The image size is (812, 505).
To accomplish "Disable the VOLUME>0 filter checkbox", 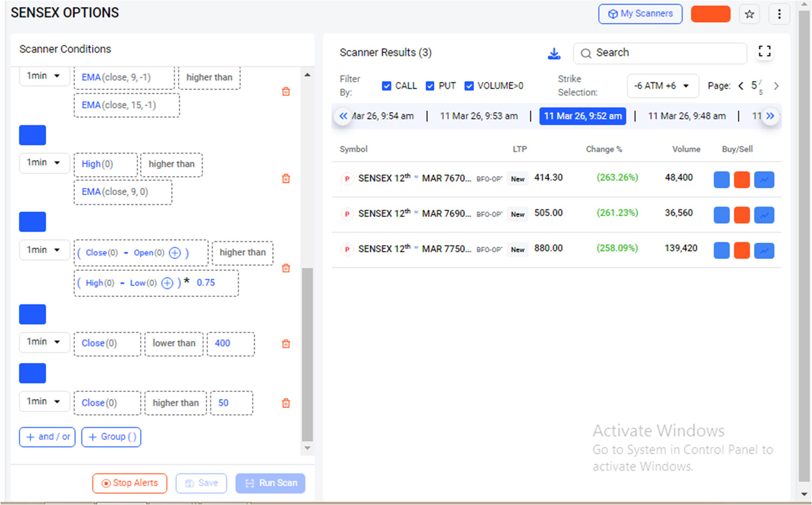I will click(x=469, y=86).
